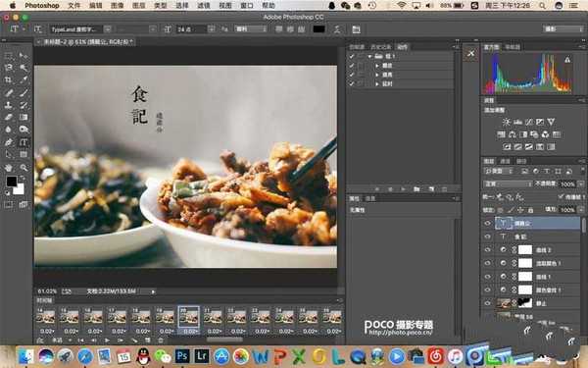This screenshot has width=588, height=368.
Task: Open the 滤镜 menu
Action: 204,5
